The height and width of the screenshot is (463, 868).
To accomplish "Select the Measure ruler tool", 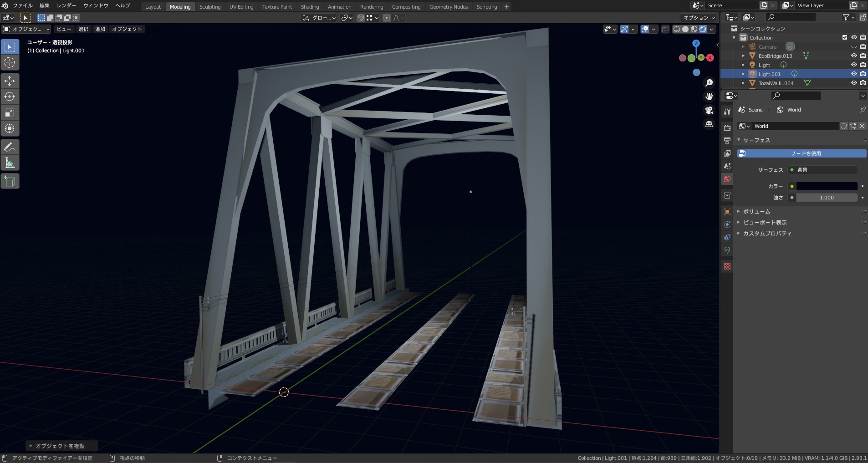I will pyautogui.click(x=10, y=163).
